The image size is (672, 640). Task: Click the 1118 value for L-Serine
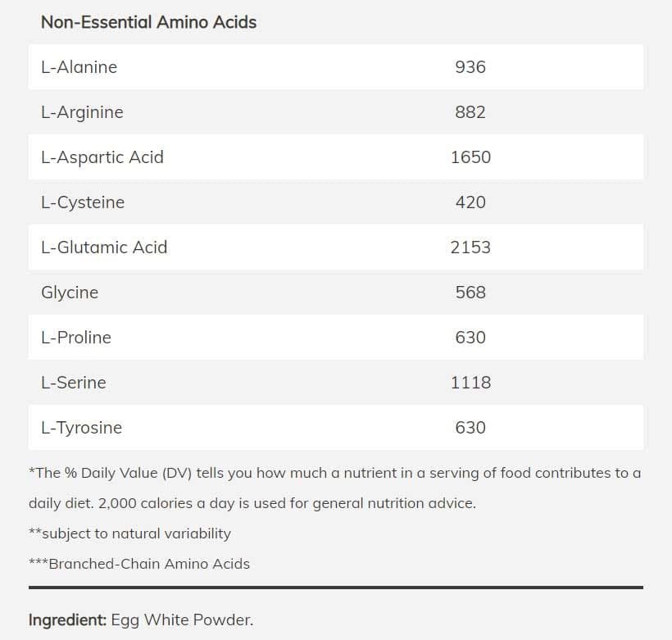tap(470, 383)
